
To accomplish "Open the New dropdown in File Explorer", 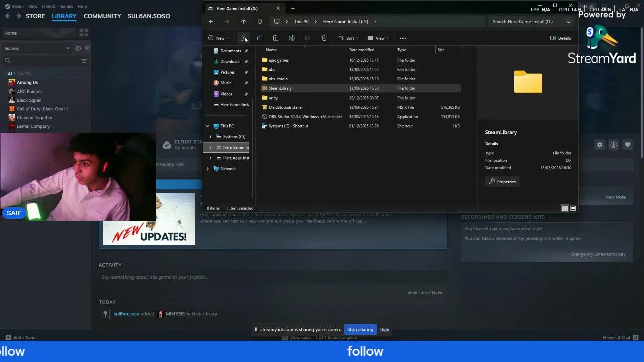I will coord(219,38).
